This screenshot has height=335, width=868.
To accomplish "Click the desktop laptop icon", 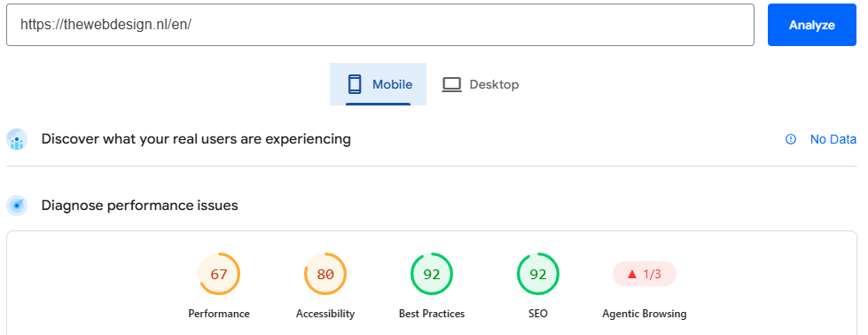I will (x=451, y=85).
